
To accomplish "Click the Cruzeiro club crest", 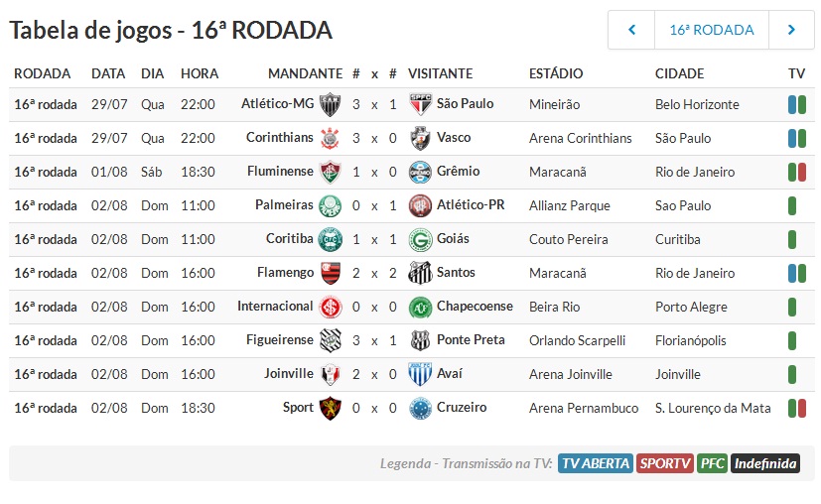I will [421, 408].
